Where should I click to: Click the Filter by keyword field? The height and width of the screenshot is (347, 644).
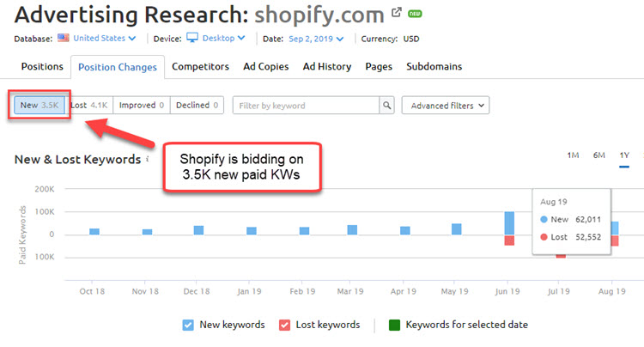click(x=306, y=106)
